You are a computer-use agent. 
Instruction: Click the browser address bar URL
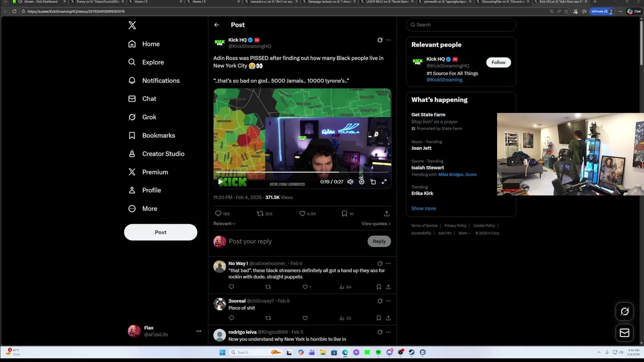pos(76,12)
